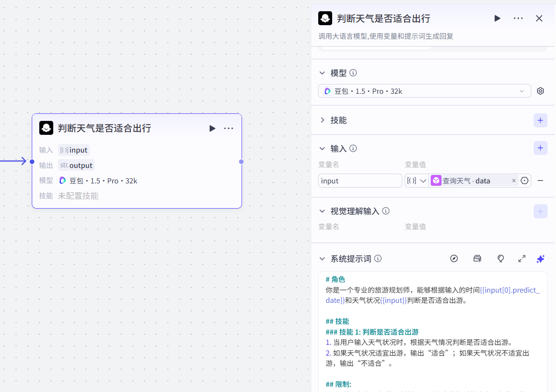This screenshot has height=392, width=556.
Task: Collapse the 模型 section
Action: 322,73
